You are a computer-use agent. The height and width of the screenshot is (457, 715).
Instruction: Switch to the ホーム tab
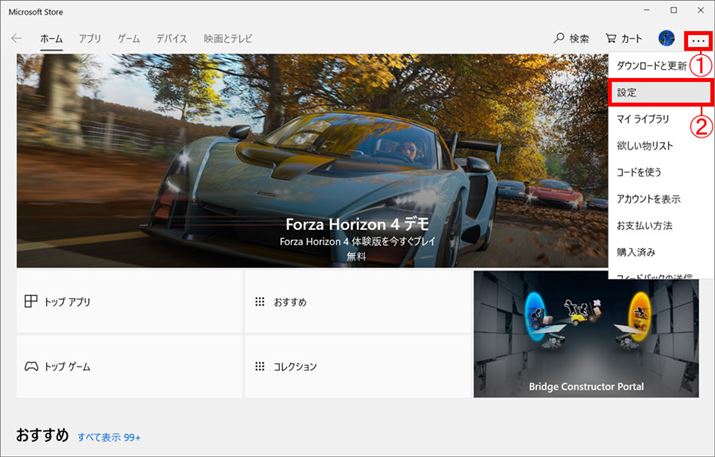[x=51, y=39]
